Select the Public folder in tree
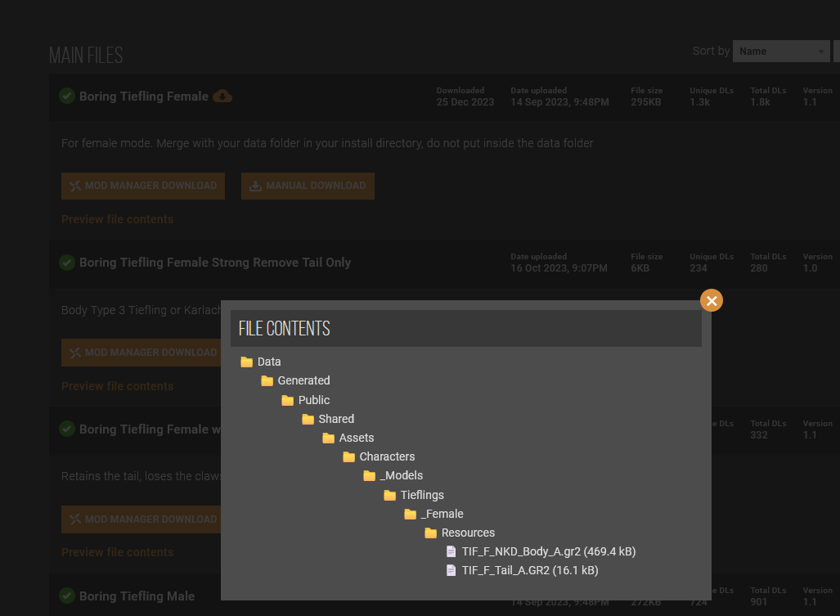The width and height of the screenshot is (840, 616). 313,400
